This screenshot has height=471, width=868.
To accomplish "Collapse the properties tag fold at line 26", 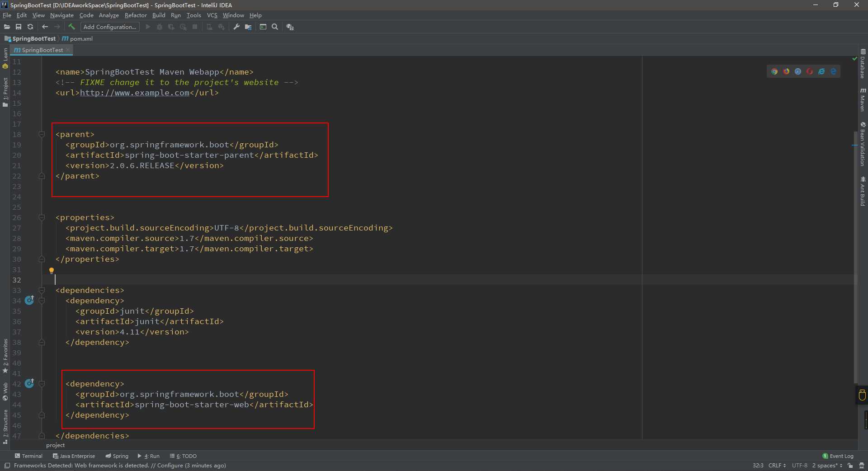I will coord(42,217).
